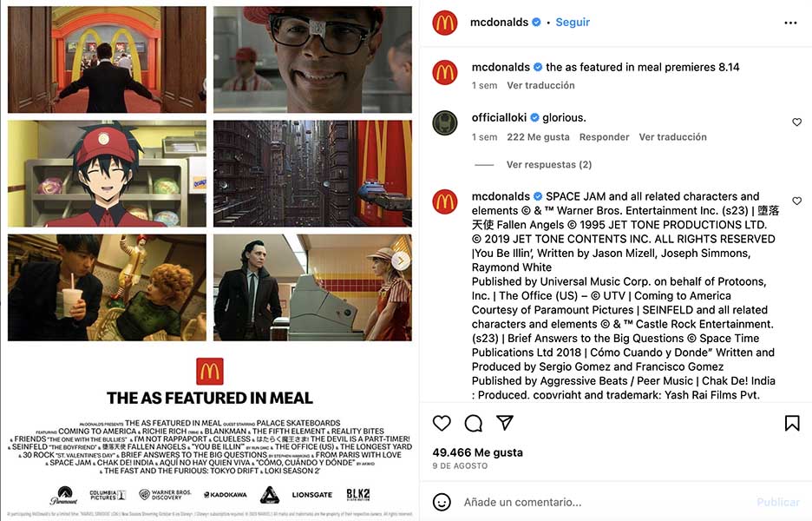Open the 49.466 Me gusta likes list
Screen dimensions: 812x521
point(477,452)
